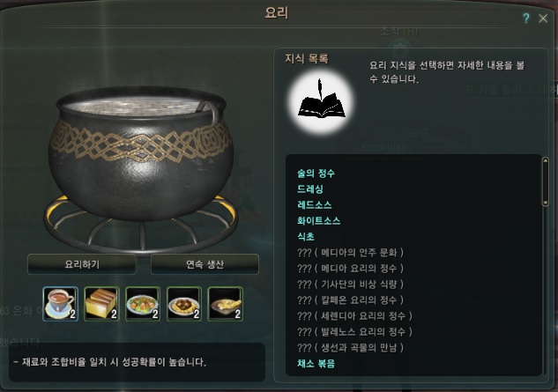Select the green salad plate ingredient slot
This screenshot has width=558, height=392.
(143, 304)
